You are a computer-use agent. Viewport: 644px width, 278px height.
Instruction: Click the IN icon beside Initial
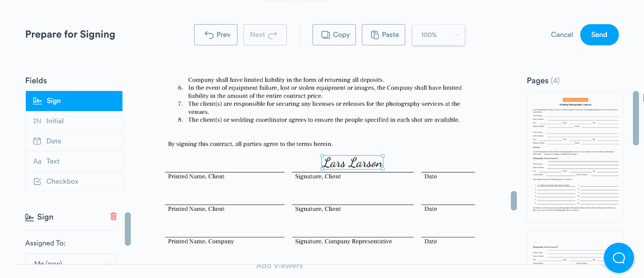point(37,121)
